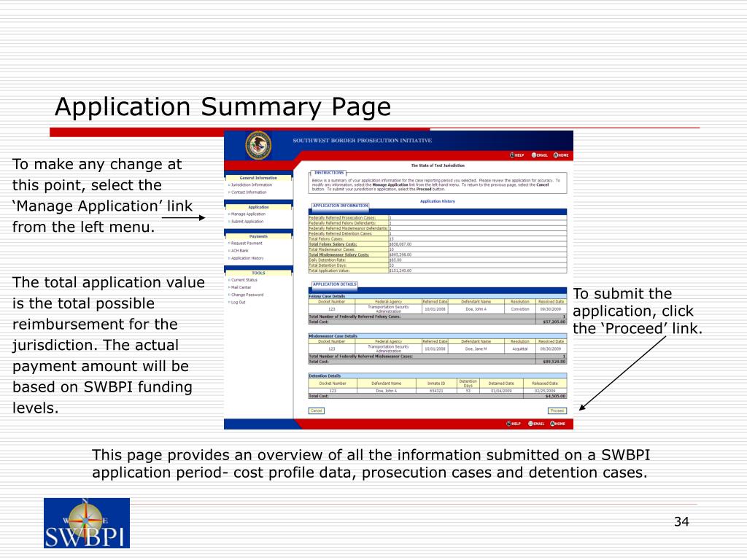Select the Total Misdemeanor Cases label

pyautogui.click(x=332, y=249)
